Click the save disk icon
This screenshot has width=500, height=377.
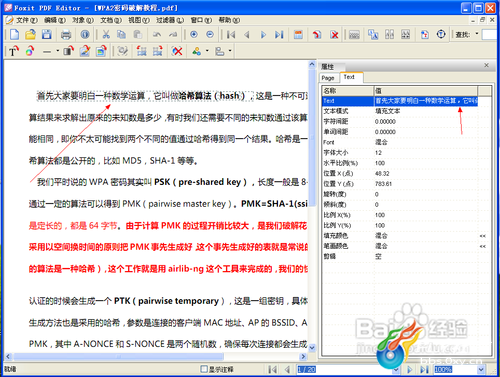tap(46, 34)
